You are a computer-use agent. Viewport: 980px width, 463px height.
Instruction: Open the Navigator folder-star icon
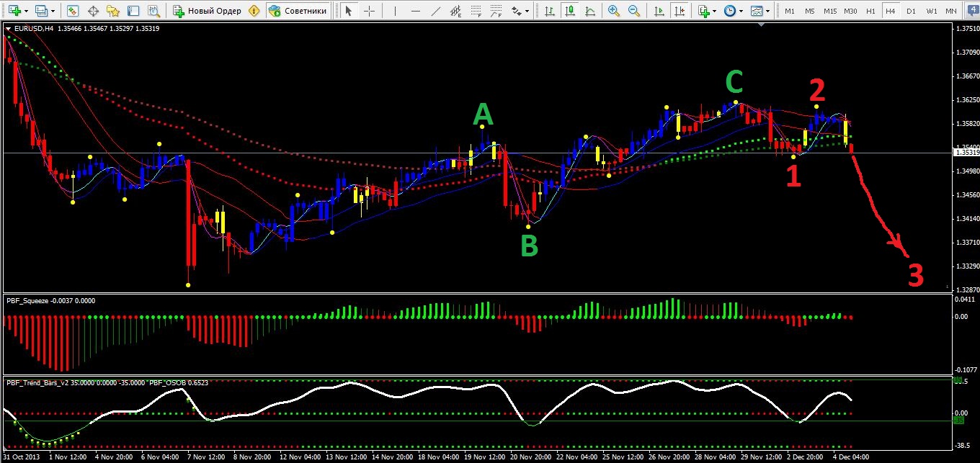(x=113, y=11)
